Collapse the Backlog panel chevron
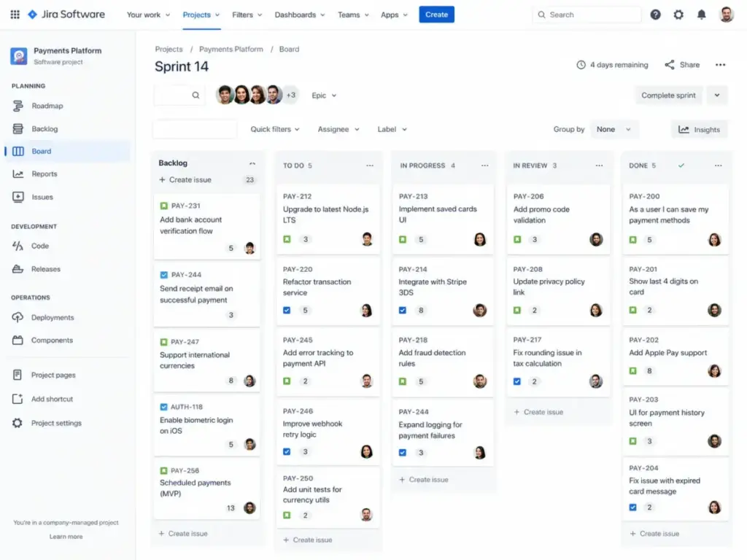This screenshot has height=560, width=747. pos(252,163)
